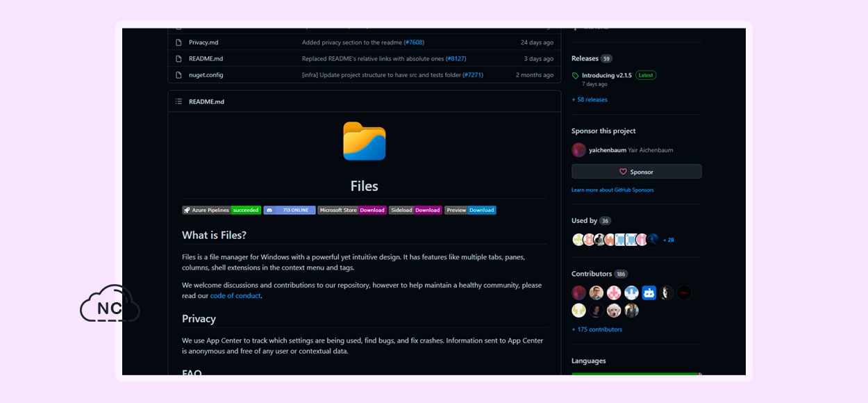Click the file icon beside Privacy.md
This screenshot has height=403, width=868.
click(x=178, y=42)
